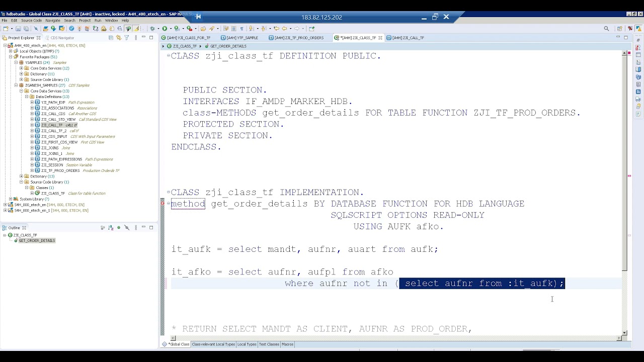Minimize the Project Explorer panel

tap(144, 37)
